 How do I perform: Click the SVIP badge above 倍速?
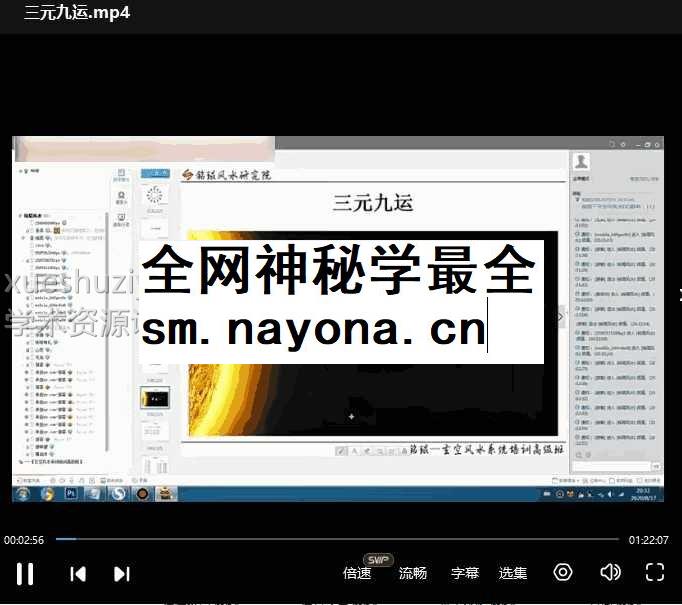point(378,559)
